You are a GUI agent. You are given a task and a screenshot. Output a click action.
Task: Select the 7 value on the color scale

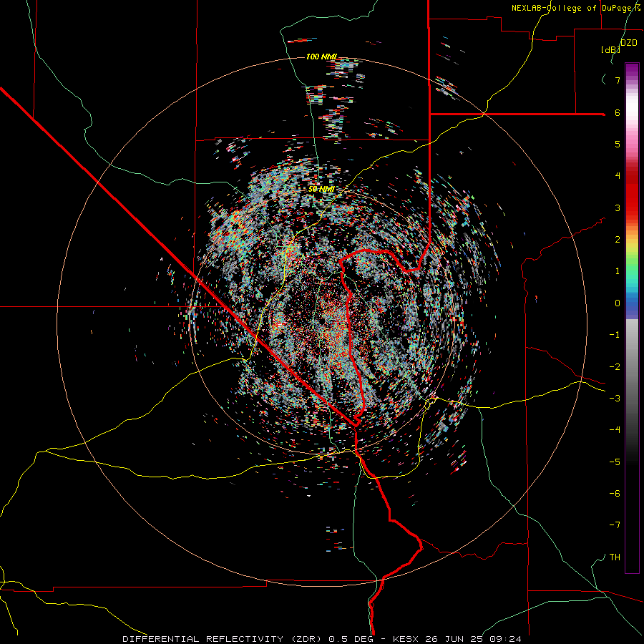click(x=618, y=80)
